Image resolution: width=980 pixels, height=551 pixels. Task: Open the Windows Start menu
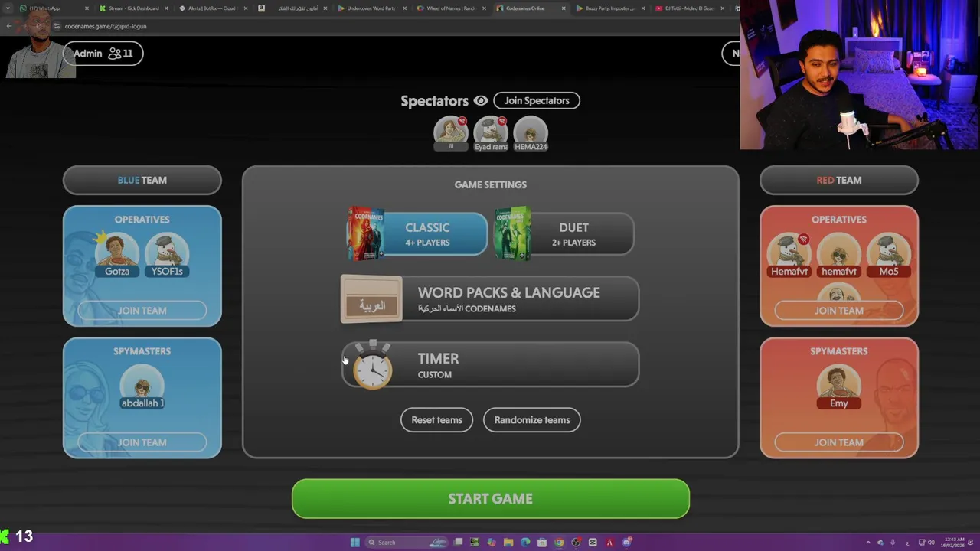point(355,543)
